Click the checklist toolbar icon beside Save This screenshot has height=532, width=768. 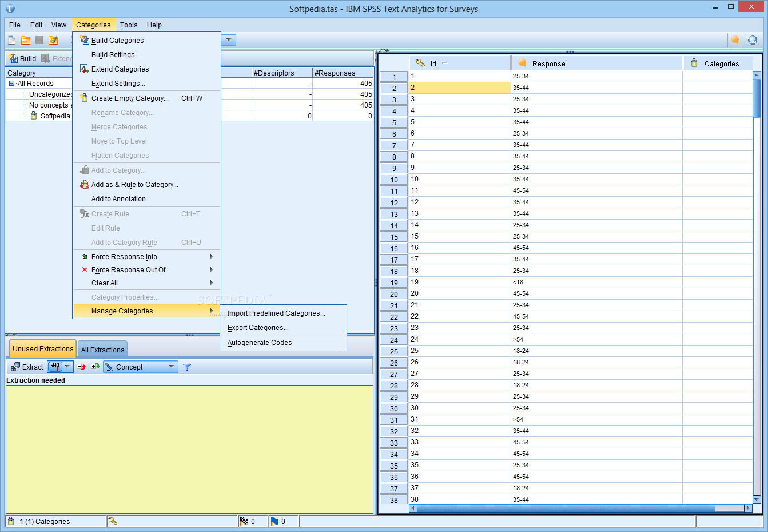tap(53, 40)
